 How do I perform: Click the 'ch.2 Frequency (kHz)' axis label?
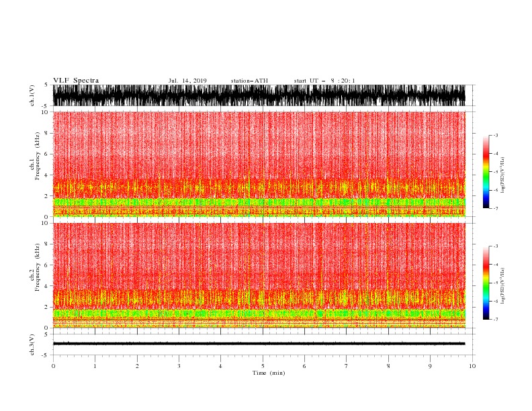(34, 267)
